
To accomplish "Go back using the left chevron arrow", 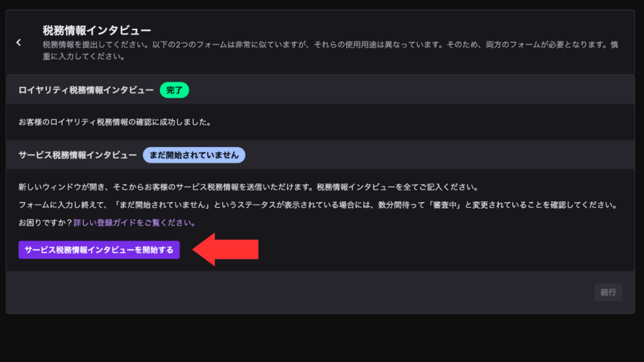I will click(x=18, y=43).
